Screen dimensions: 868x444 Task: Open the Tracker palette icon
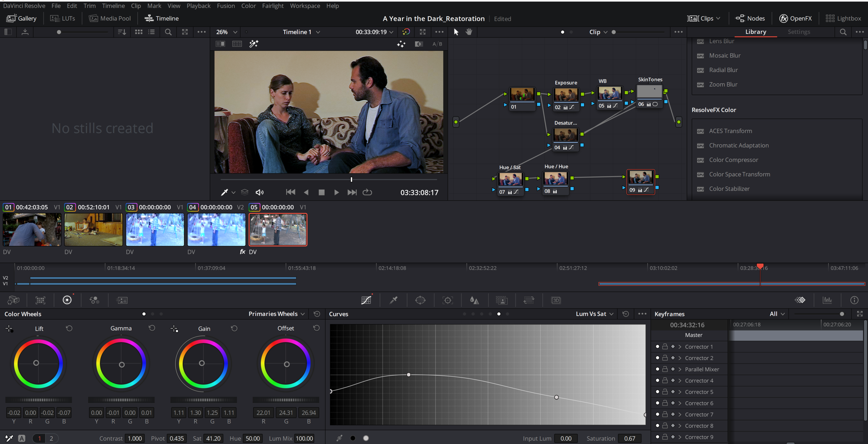448,300
